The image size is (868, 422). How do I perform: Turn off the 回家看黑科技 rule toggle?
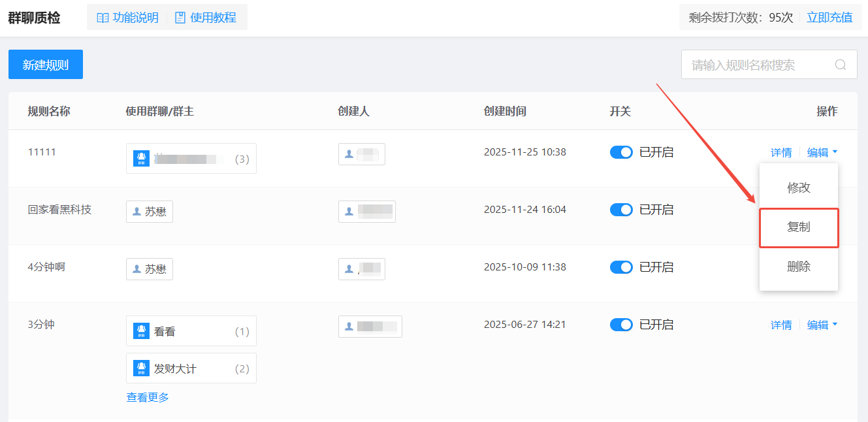[621, 210]
